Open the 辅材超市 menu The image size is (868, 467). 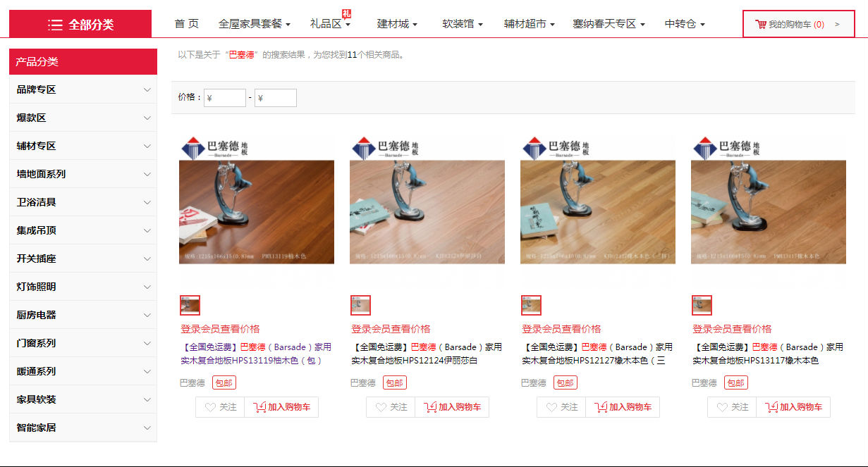(x=530, y=24)
